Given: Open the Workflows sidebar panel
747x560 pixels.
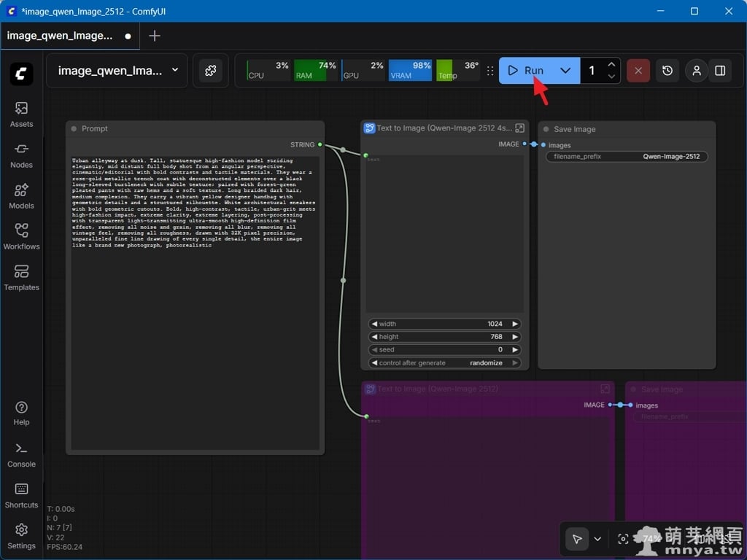Looking at the screenshot, I should (x=21, y=237).
